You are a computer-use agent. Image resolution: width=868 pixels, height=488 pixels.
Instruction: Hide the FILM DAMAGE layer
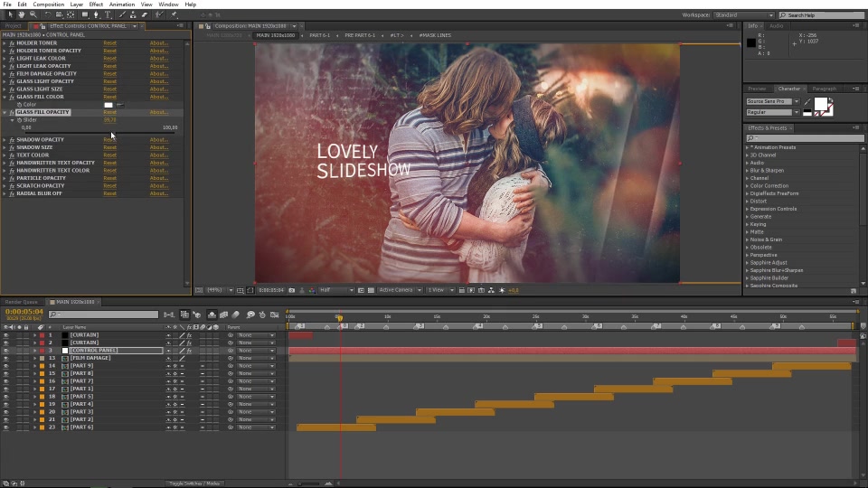pos(6,358)
